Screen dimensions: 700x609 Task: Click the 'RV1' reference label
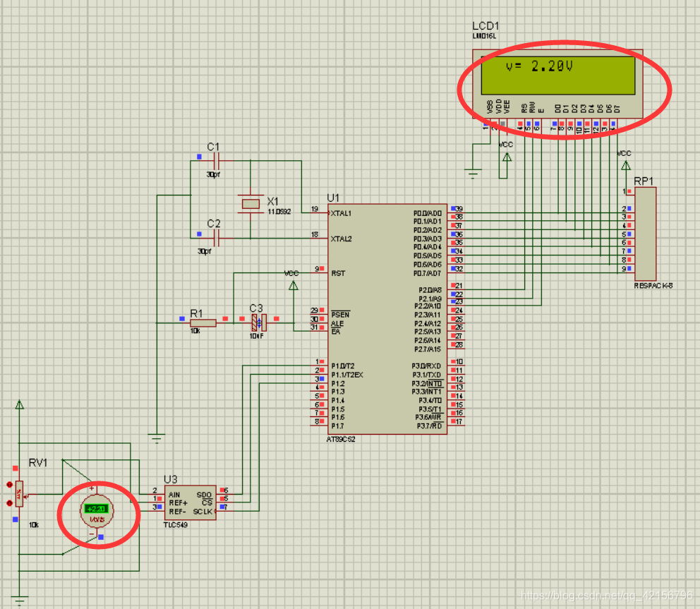coord(38,463)
